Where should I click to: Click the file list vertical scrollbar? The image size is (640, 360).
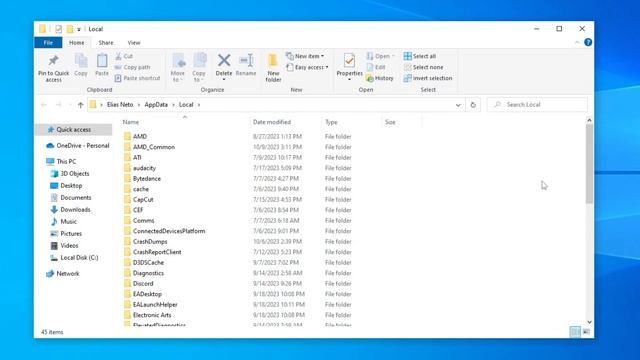[589, 164]
